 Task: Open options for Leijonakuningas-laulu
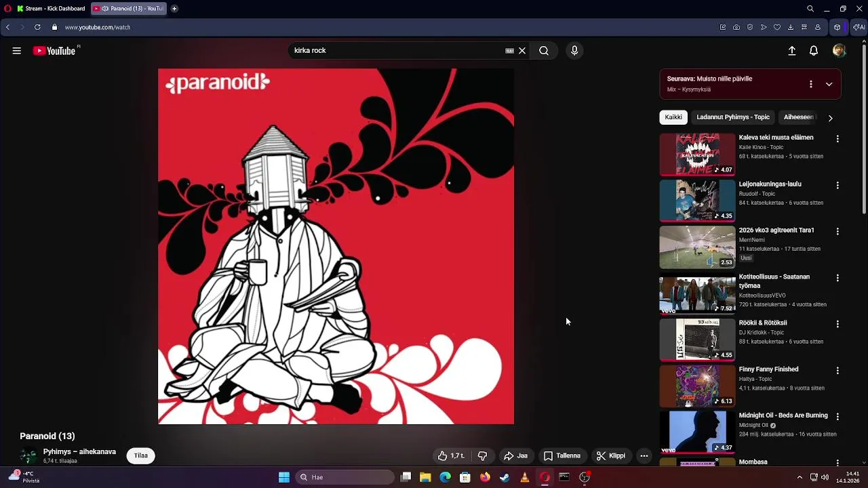tap(837, 185)
